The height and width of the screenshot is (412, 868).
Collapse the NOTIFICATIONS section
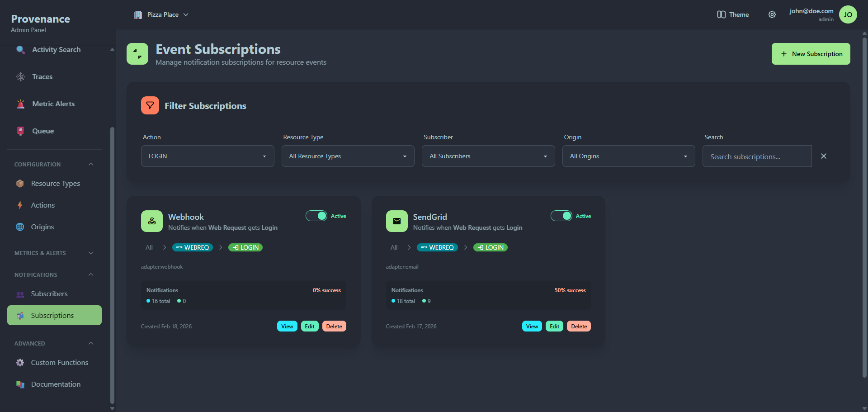pyautogui.click(x=90, y=275)
